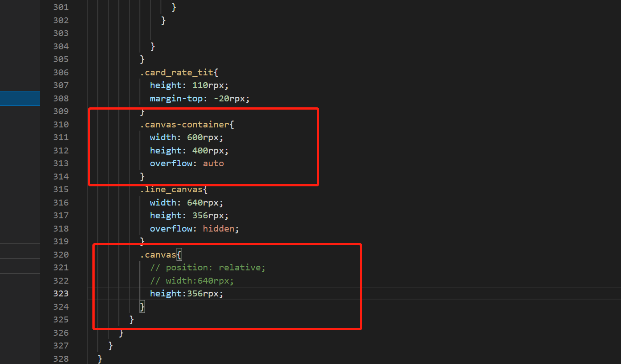Click the current line number 323
The height and width of the screenshot is (364, 621).
[61, 293]
